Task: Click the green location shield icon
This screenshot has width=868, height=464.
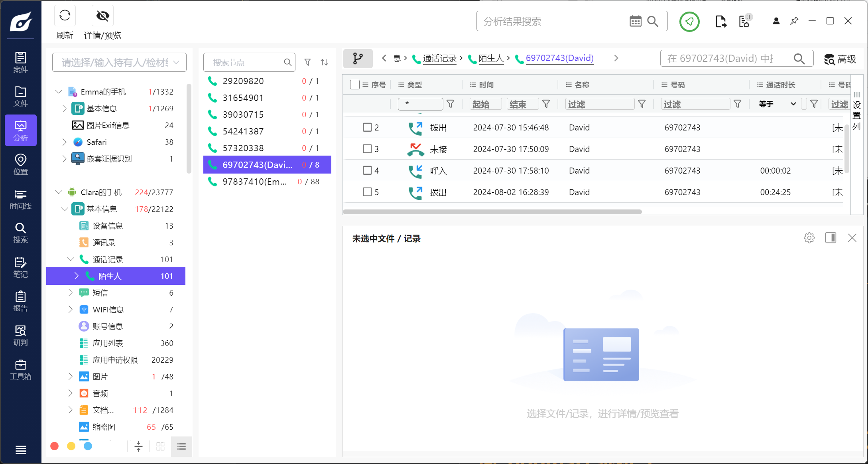Action: click(x=689, y=22)
